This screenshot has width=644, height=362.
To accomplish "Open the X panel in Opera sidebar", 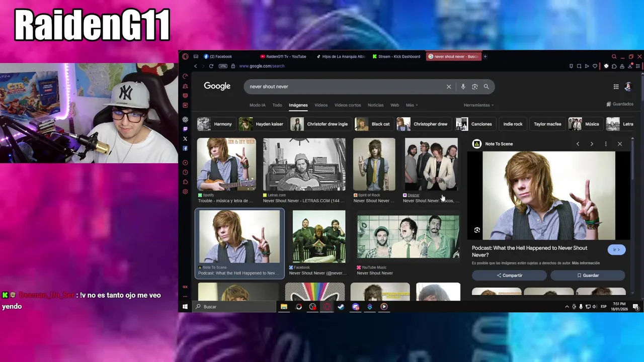I will pyautogui.click(x=185, y=139).
